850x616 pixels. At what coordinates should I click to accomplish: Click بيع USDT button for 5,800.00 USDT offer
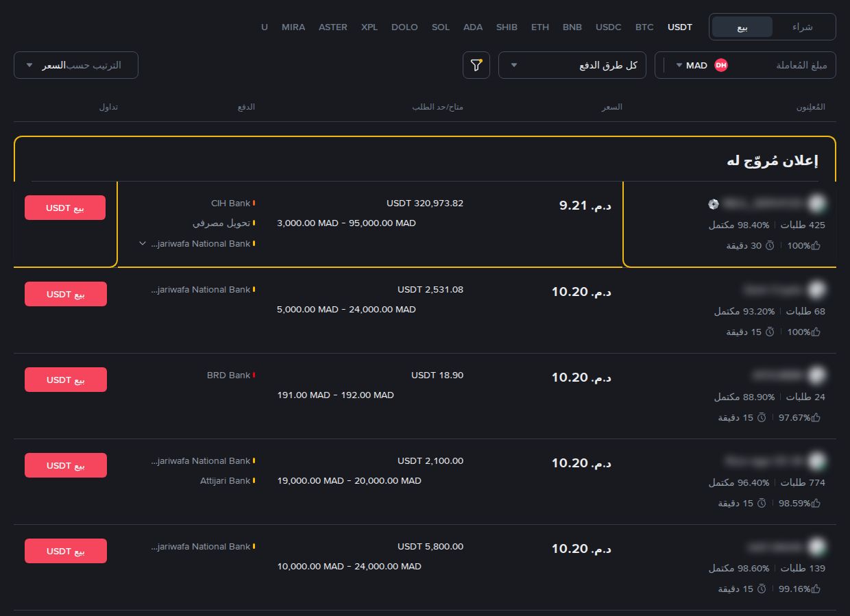tap(66, 551)
